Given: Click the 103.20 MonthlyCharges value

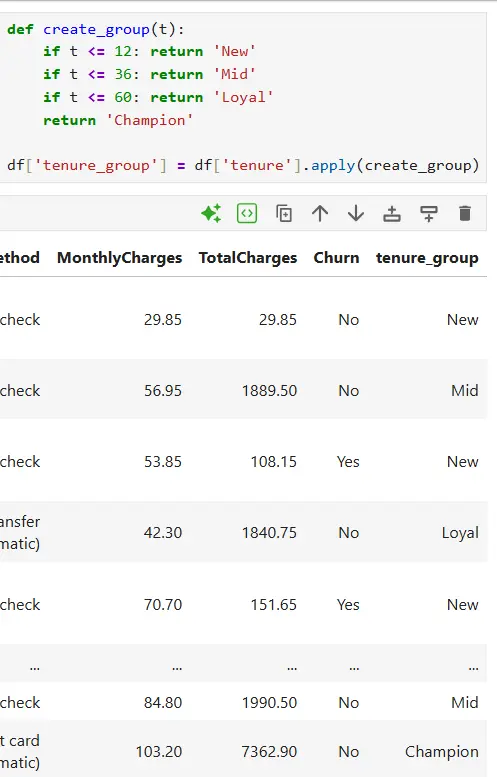Looking at the screenshot, I should pyautogui.click(x=159, y=752).
